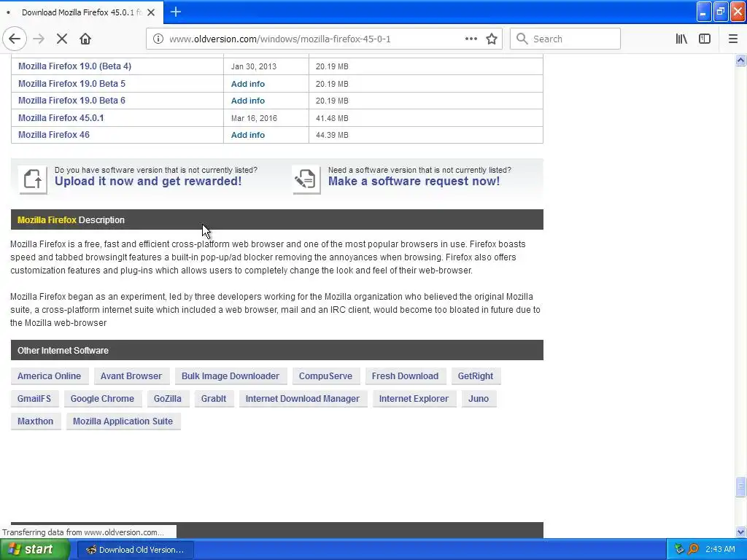Click the magnifier icon in system tray
The height and width of the screenshot is (560, 747).
coord(693,549)
